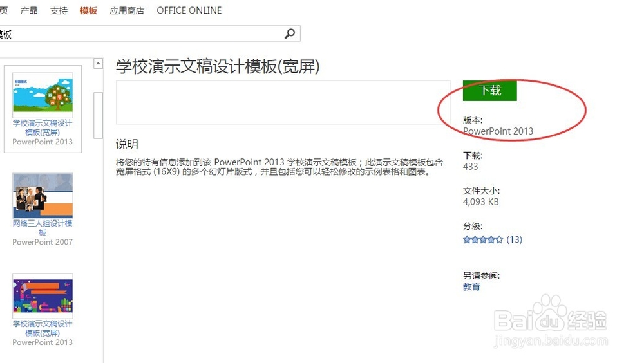Click the 4,093 KB file size value

tap(480, 201)
